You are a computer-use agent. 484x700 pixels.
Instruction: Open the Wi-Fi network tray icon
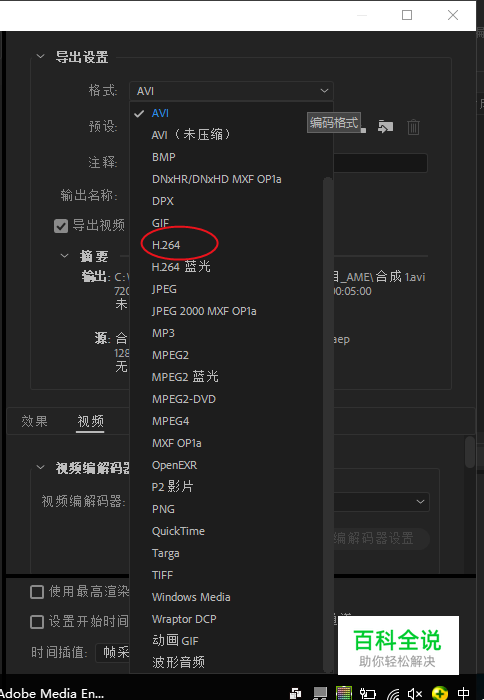point(393,694)
